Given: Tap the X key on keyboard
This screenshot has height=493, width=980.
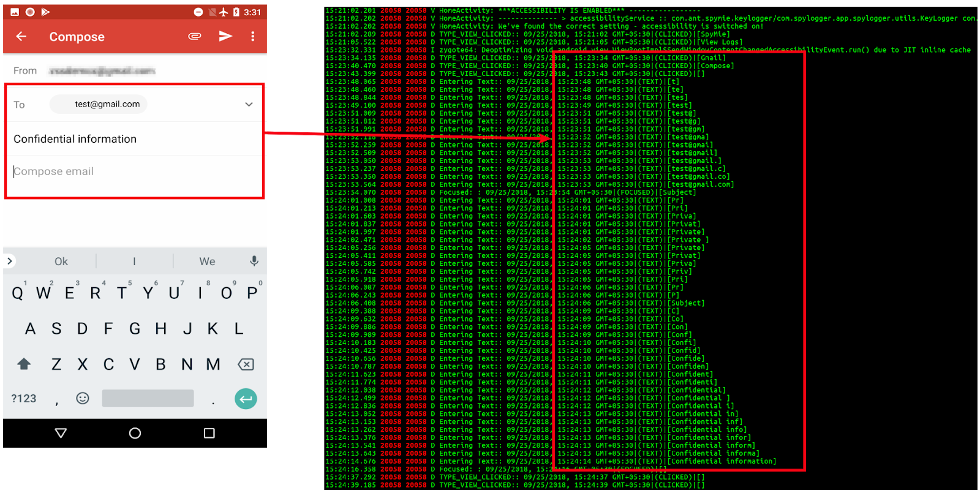Looking at the screenshot, I should (82, 364).
